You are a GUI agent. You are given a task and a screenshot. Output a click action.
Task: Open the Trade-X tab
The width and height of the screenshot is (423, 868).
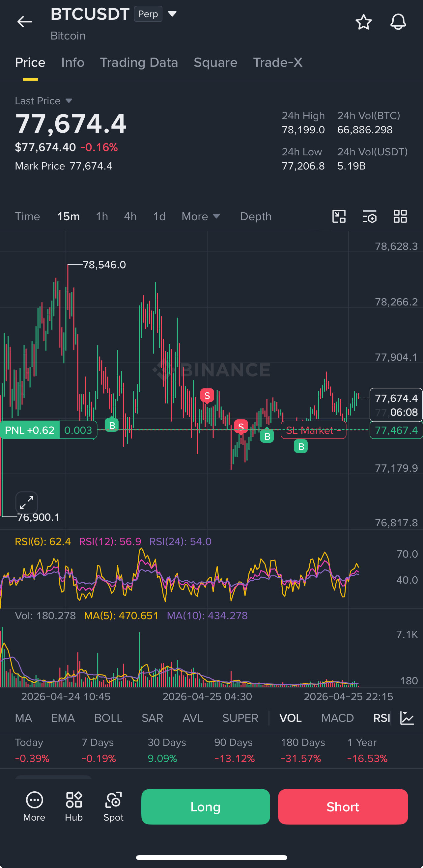(278, 63)
